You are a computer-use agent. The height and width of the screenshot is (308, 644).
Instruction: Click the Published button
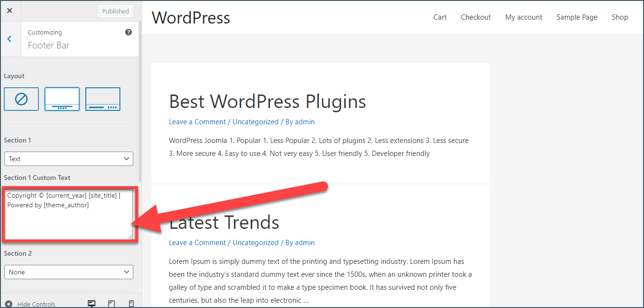coord(116,11)
